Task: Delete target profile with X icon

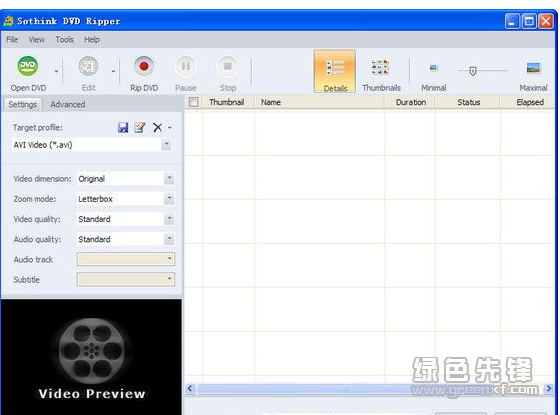Action: click(158, 128)
